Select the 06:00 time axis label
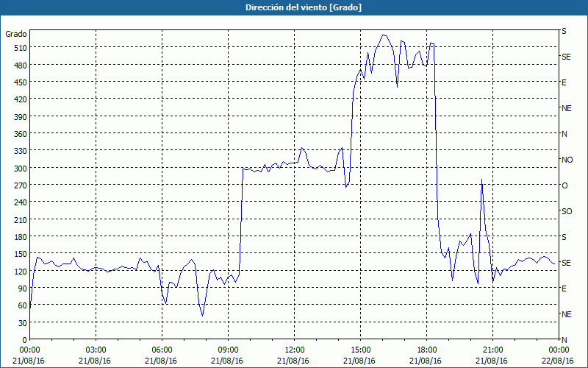 [x=162, y=350]
